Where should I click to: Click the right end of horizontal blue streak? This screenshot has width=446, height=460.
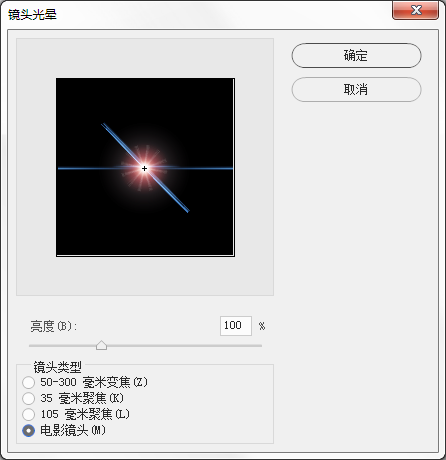coord(231,168)
